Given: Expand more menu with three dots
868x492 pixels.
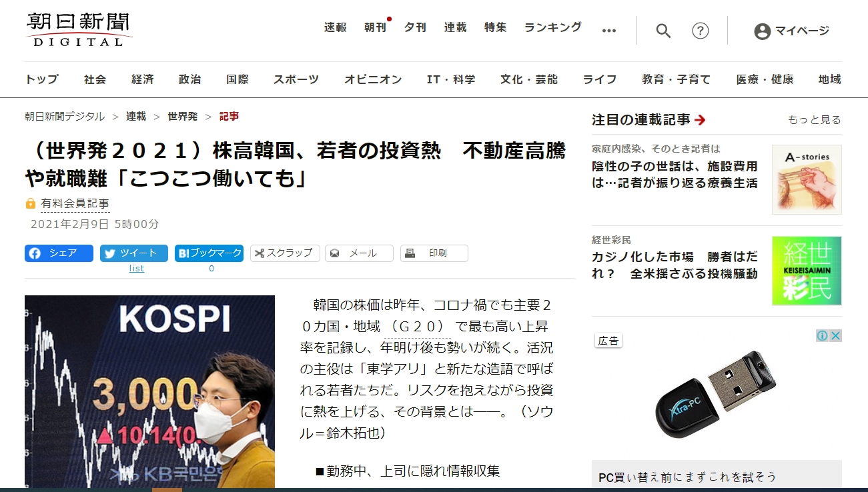Looking at the screenshot, I should (608, 30).
